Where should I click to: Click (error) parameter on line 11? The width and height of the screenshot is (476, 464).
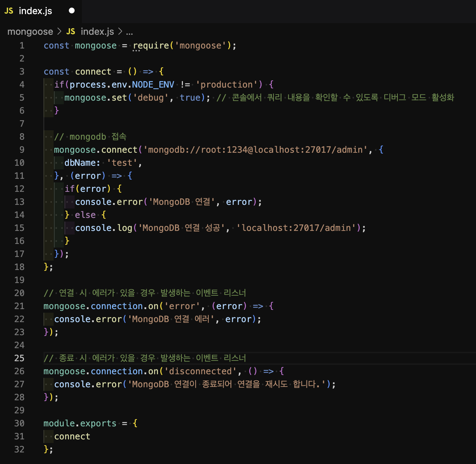click(x=88, y=176)
